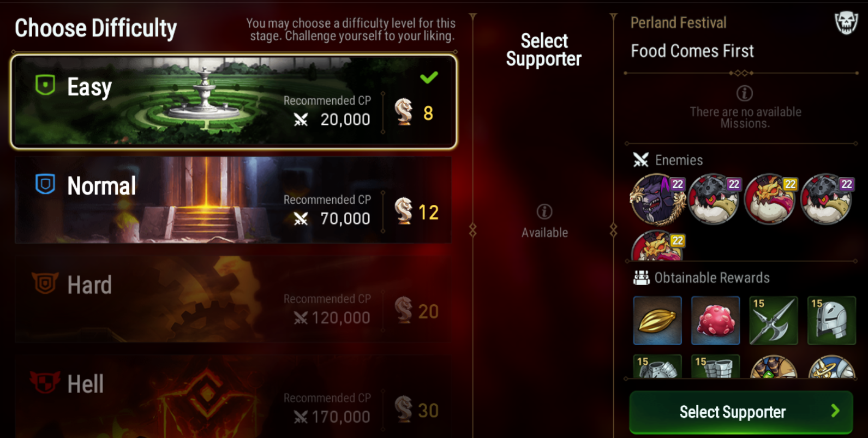Open the Select Supporter column header
The width and height of the screenshot is (868, 438).
tap(544, 50)
